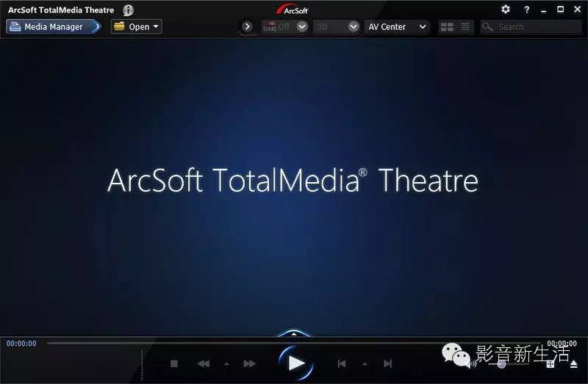Viewport: 588px width, 384px height.
Task: Switch to list view
Action: tap(465, 26)
